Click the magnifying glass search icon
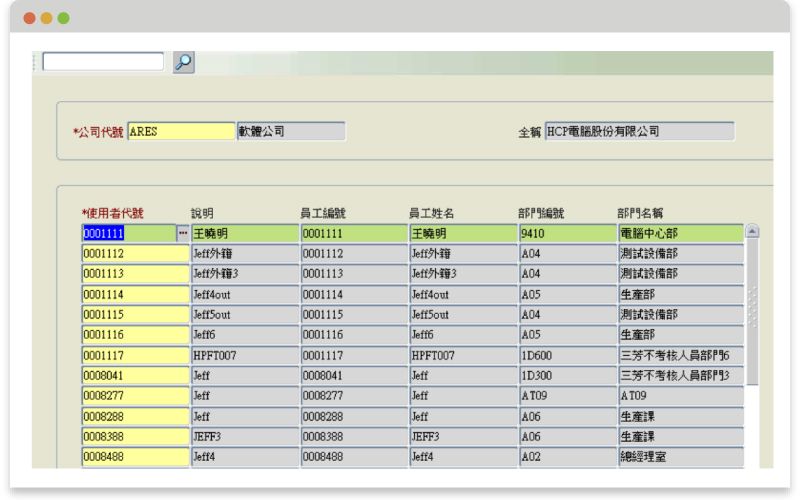 (183, 62)
